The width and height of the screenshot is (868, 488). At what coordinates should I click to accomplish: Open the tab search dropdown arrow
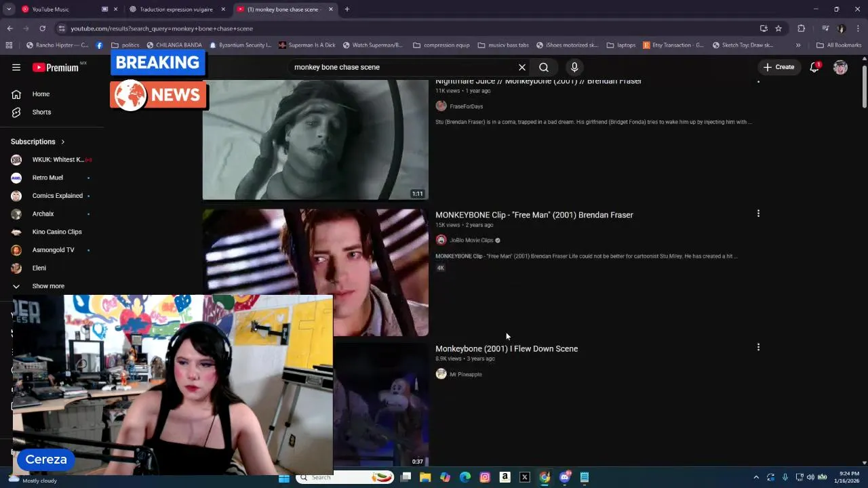[9, 9]
